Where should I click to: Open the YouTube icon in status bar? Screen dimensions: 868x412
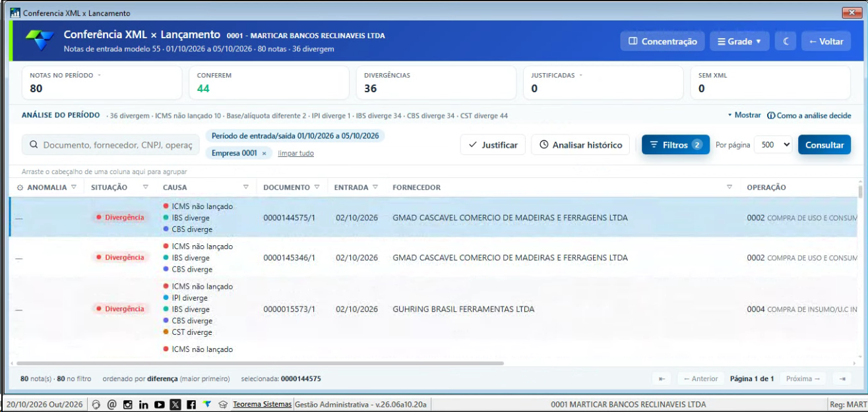pyautogui.click(x=160, y=404)
